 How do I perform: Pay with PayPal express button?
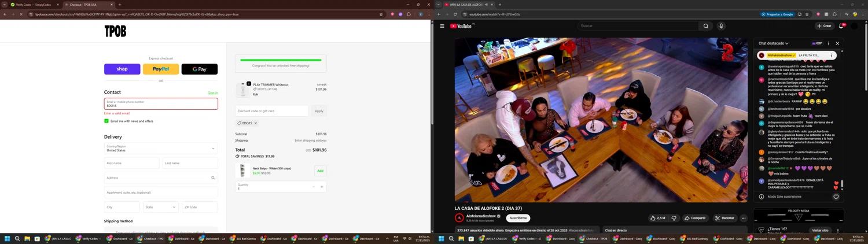click(161, 69)
